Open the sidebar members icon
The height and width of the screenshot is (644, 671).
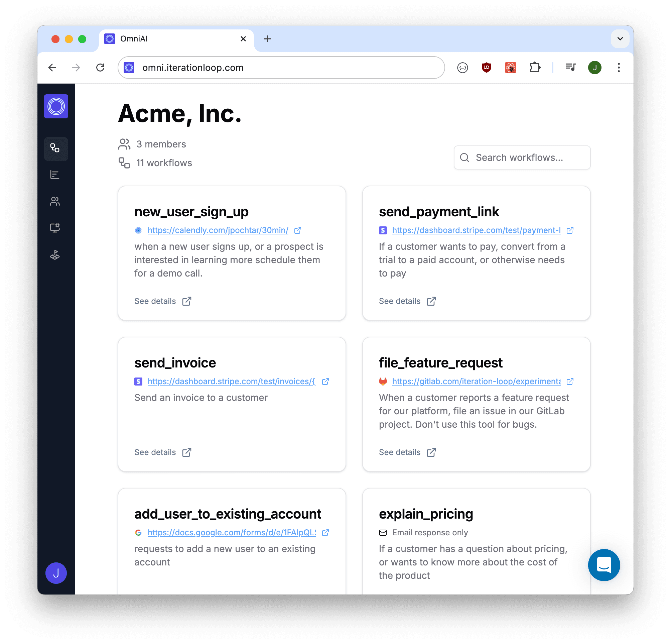pyautogui.click(x=55, y=201)
